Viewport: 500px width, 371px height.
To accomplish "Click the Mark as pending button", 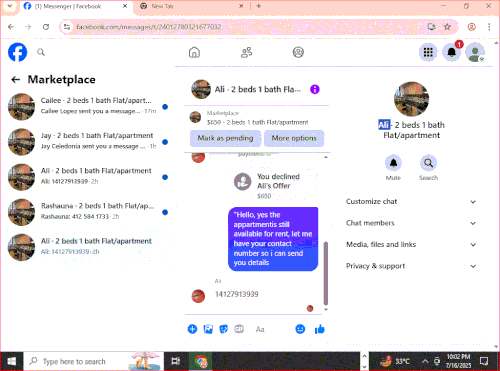I will coord(225,138).
